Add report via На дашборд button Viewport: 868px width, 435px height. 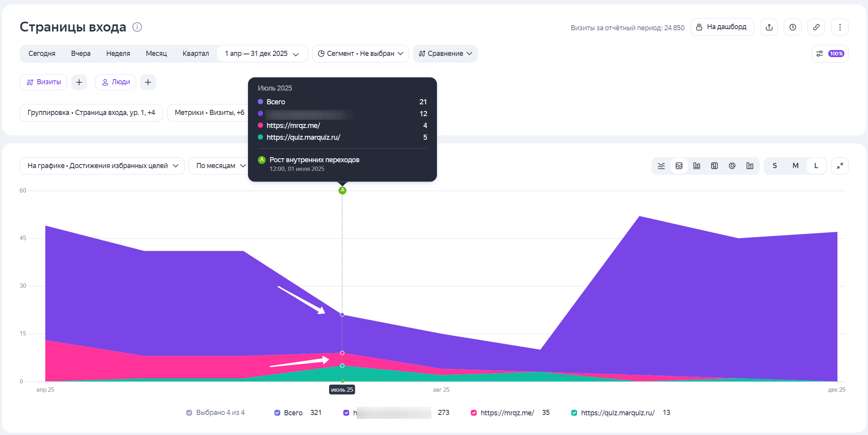(722, 27)
